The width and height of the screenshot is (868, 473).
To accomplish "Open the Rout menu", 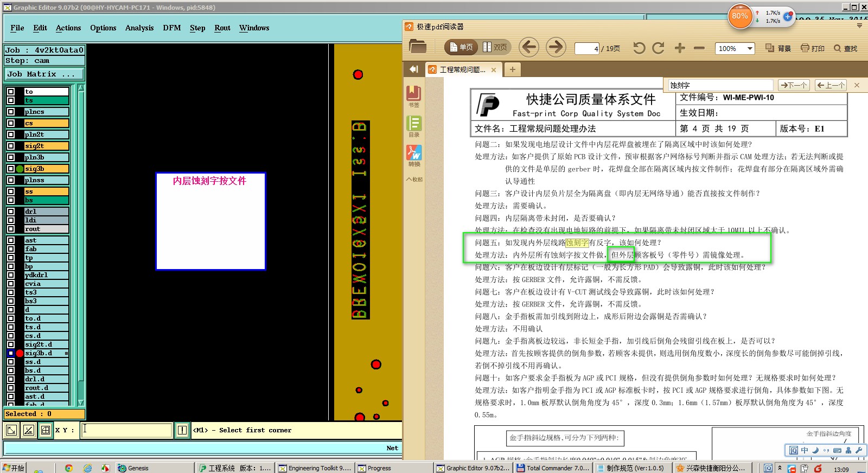I will coord(222,28).
